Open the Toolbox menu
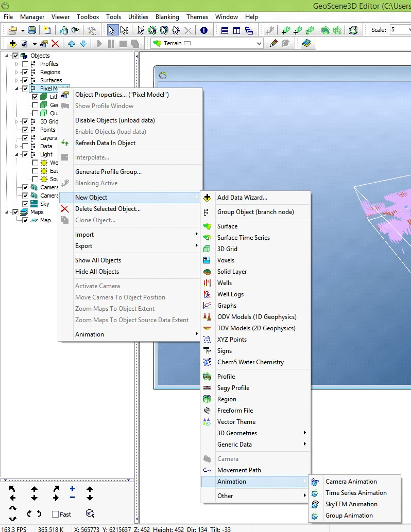This screenshot has width=411, height=532. click(x=88, y=17)
